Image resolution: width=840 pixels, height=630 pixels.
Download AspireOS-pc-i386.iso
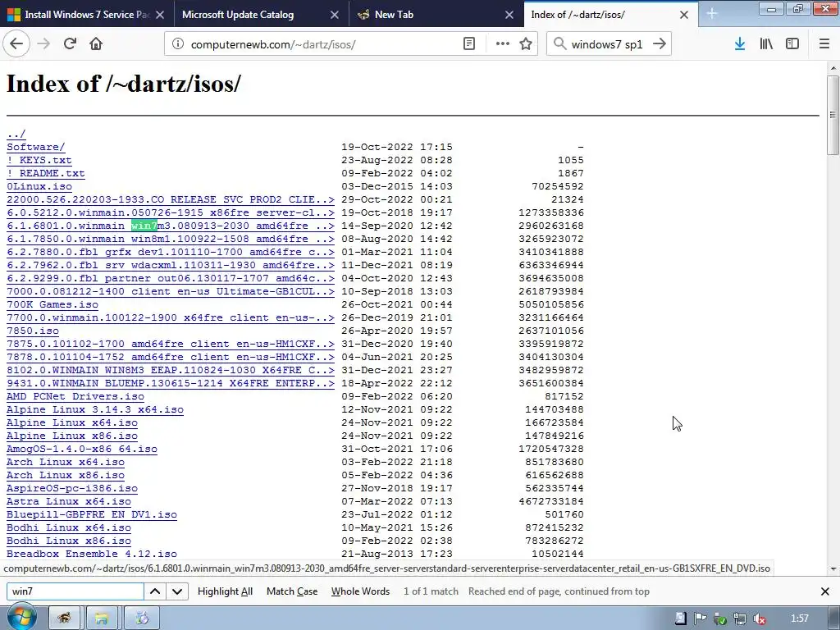[x=72, y=488]
